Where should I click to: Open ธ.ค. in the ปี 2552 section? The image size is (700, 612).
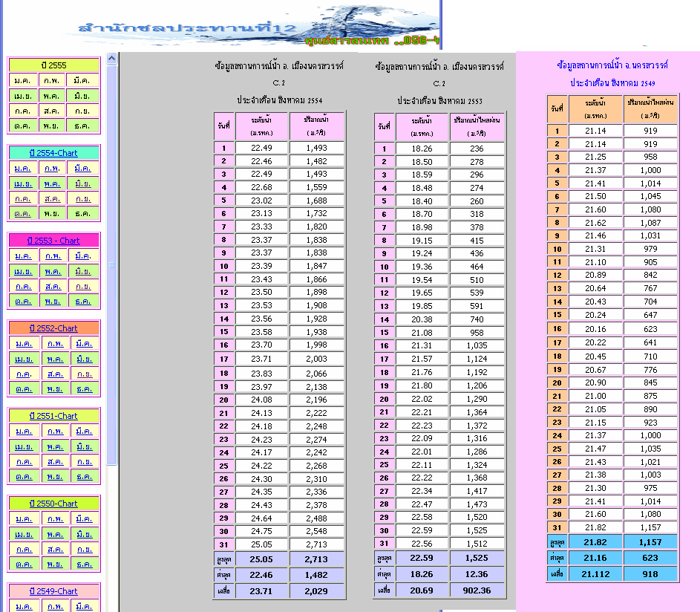pyautogui.click(x=85, y=389)
